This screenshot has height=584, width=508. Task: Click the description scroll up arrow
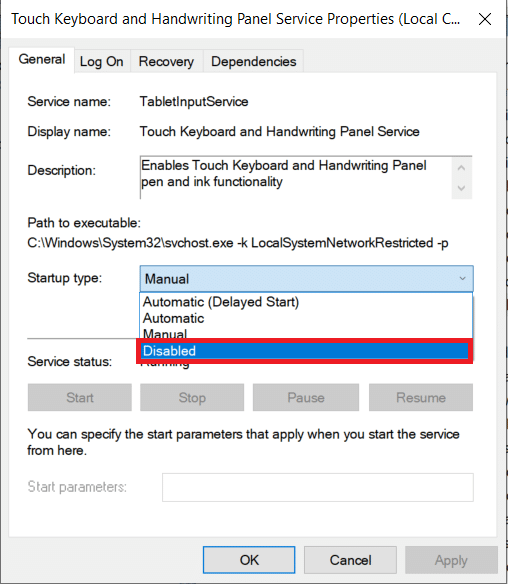461,168
